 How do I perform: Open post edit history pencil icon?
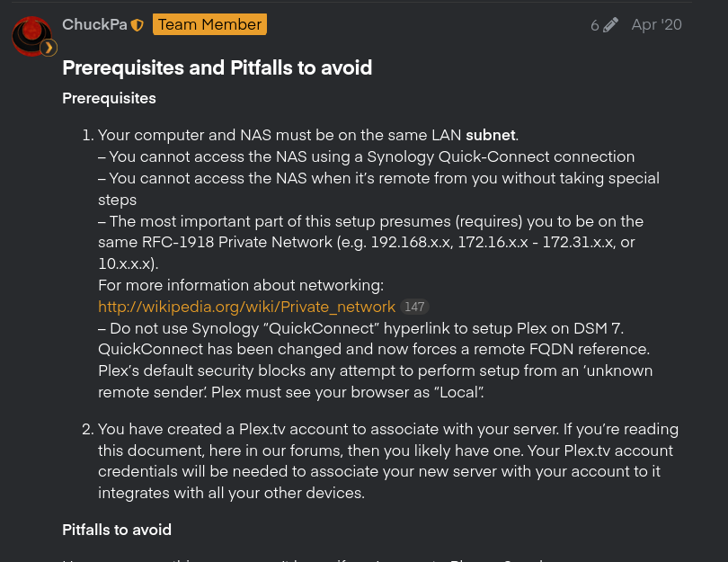611,25
